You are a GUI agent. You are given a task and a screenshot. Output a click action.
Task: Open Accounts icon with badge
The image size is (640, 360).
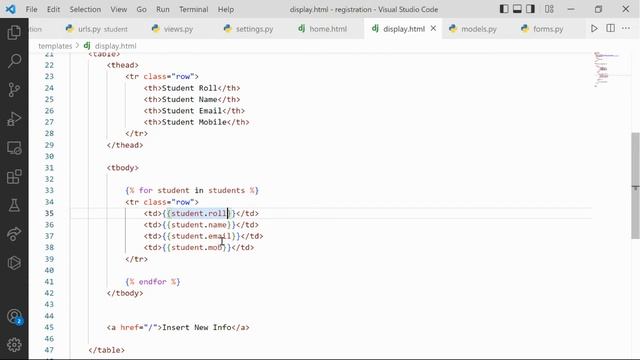(x=14, y=316)
